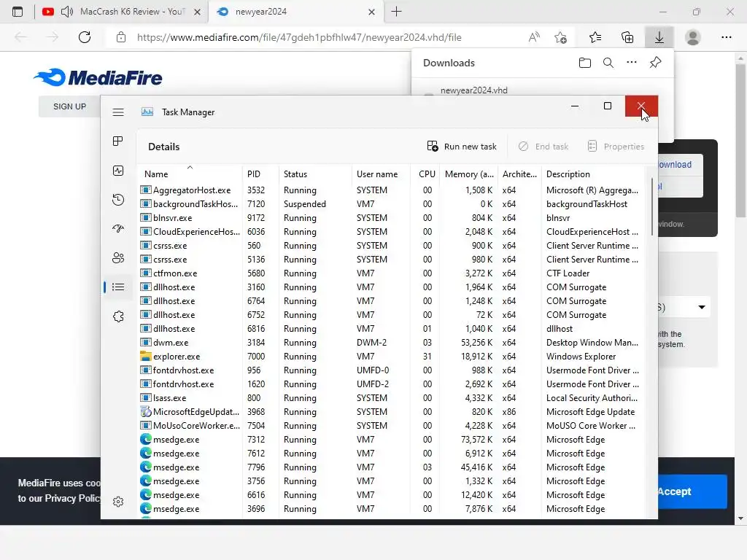747x560 pixels.
Task: Open the Performance page in Task Manager sidebar
Action: click(118, 171)
